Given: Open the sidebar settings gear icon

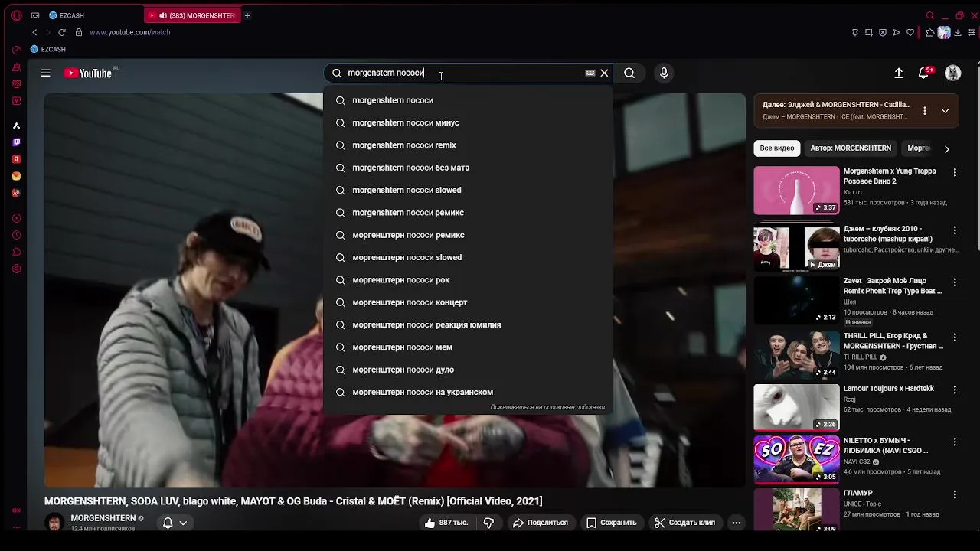Looking at the screenshot, I should tap(17, 269).
